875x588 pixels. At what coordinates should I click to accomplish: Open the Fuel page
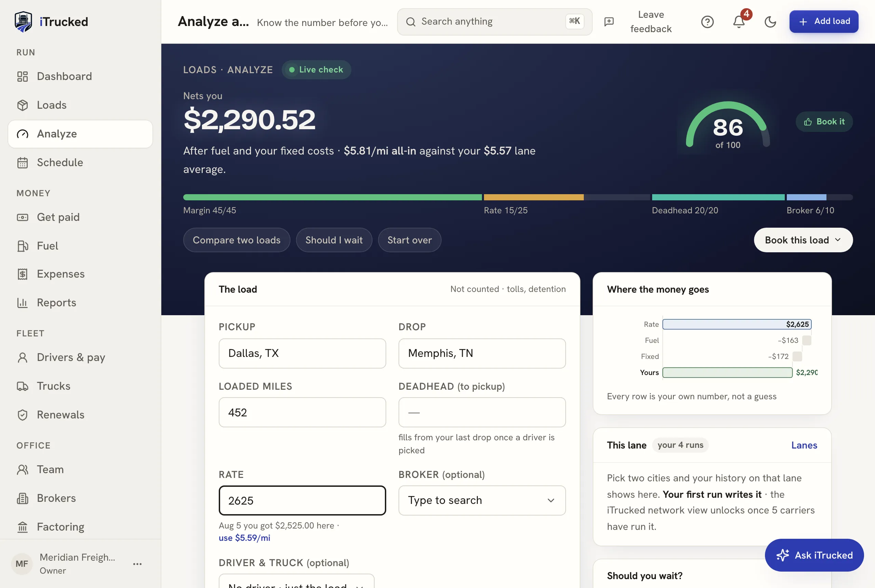point(80,245)
